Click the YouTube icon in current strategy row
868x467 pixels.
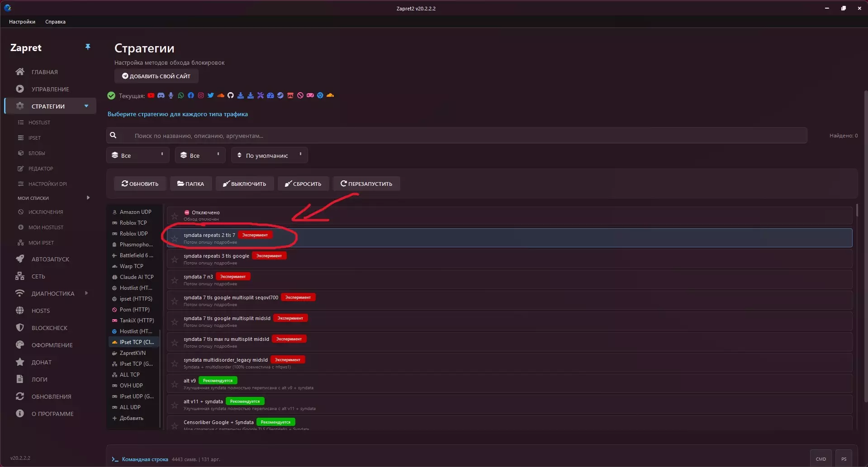[x=151, y=95]
